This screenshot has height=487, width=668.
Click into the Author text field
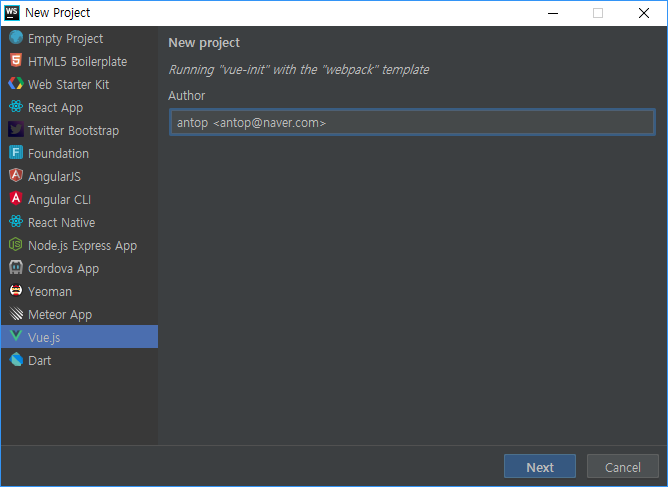[412, 122]
